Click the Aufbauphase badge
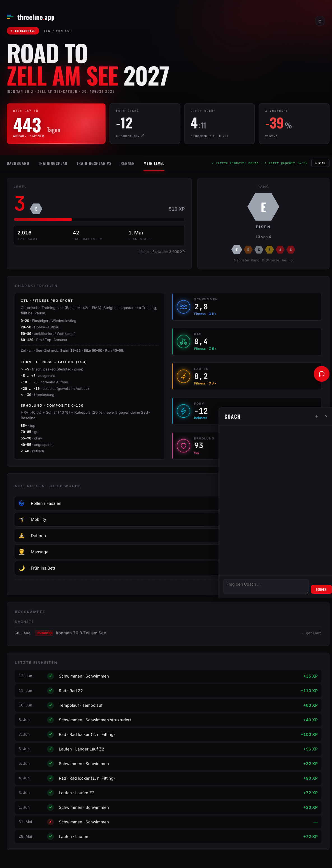Viewport: 332px width, 868px height. [23, 31]
